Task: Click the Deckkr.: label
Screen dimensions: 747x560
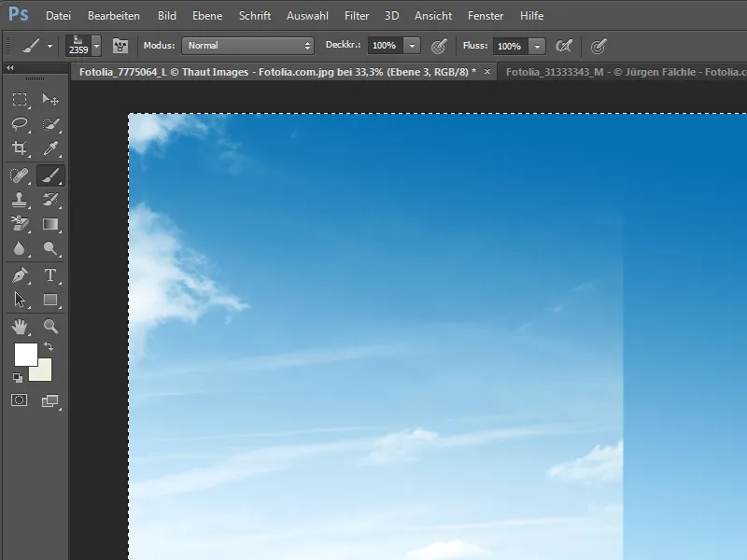Action: click(343, 45)
